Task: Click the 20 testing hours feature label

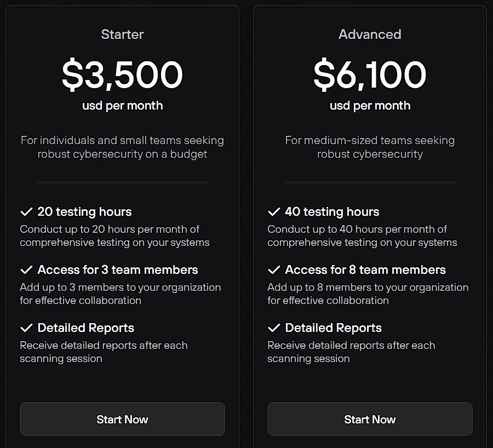Action: click(84, 211)
